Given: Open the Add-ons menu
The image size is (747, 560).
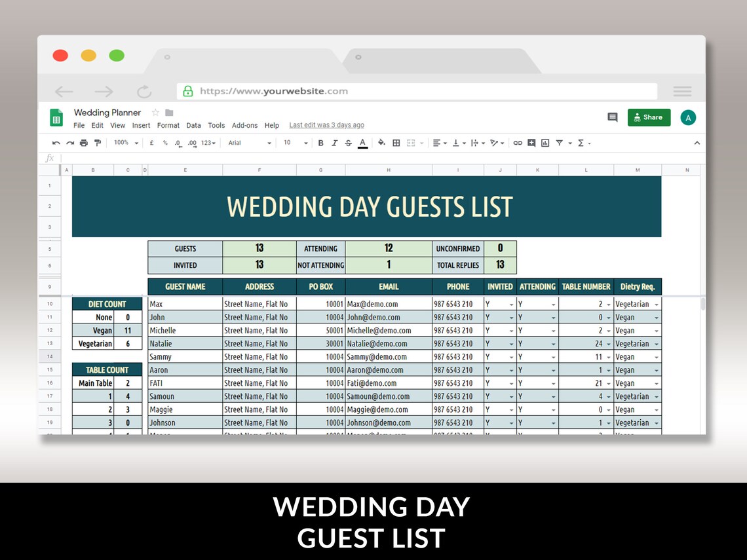Looking at the screenshot, I should pos(244,125).
